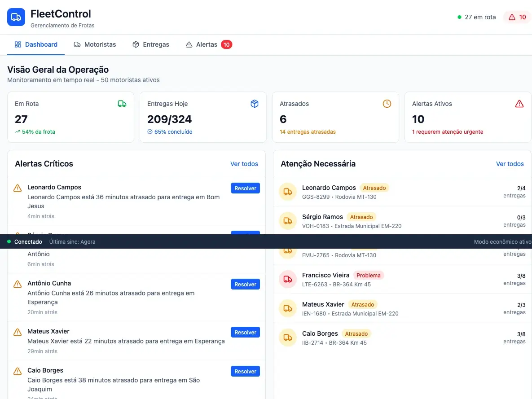Click red truck avatar for Francisco Vieira
Image resolution: width=532 pixels, height=399 pixels.
(x=288, y=279)
